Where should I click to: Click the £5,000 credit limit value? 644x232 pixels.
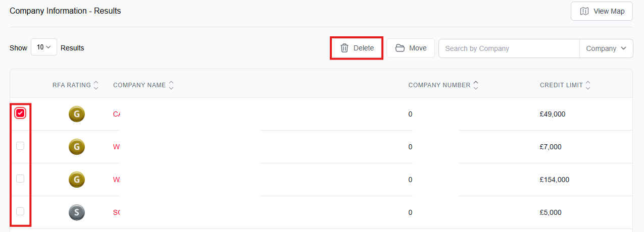551,212
